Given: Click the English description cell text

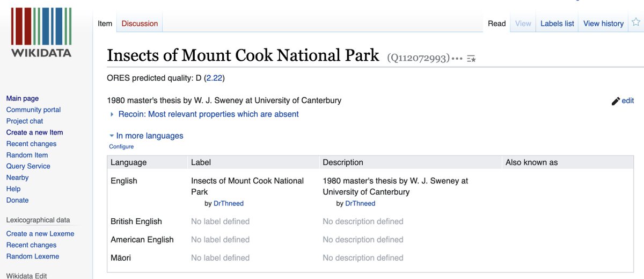Looking at the screenshot, I should [x=396, y=186].
